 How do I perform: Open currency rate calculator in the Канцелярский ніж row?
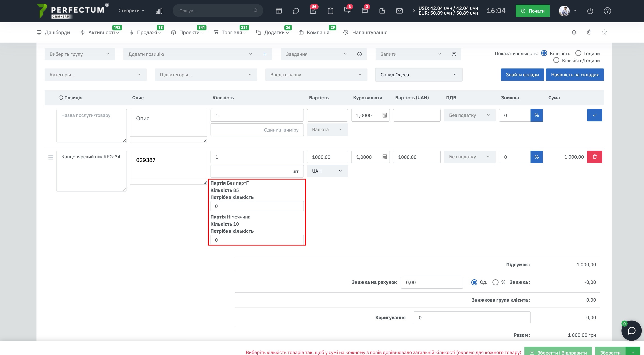click(385, 157)
